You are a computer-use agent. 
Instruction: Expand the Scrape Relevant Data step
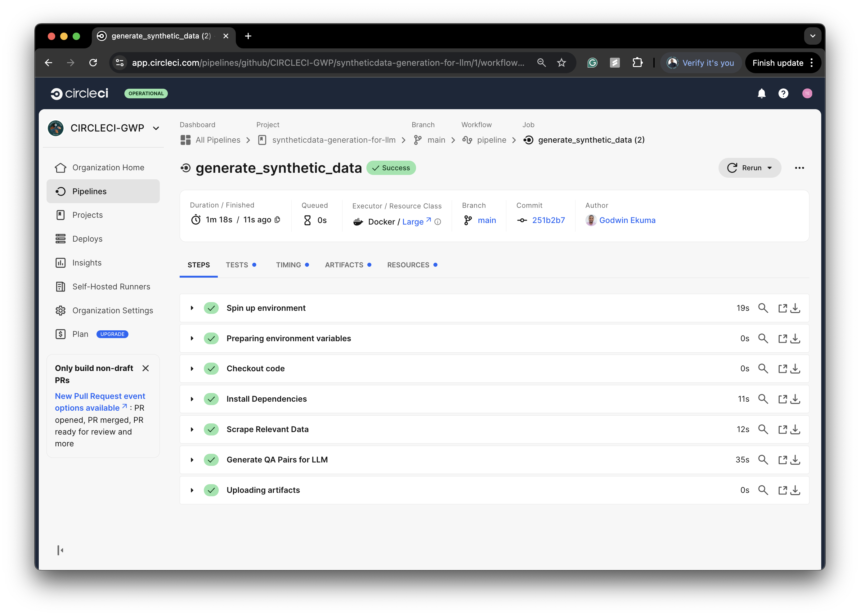point(191,429)
